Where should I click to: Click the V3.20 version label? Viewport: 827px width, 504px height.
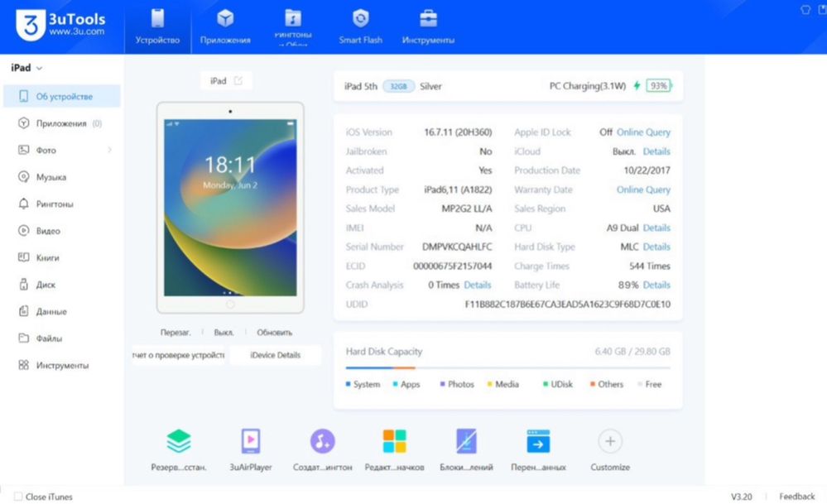pos(742,497)
